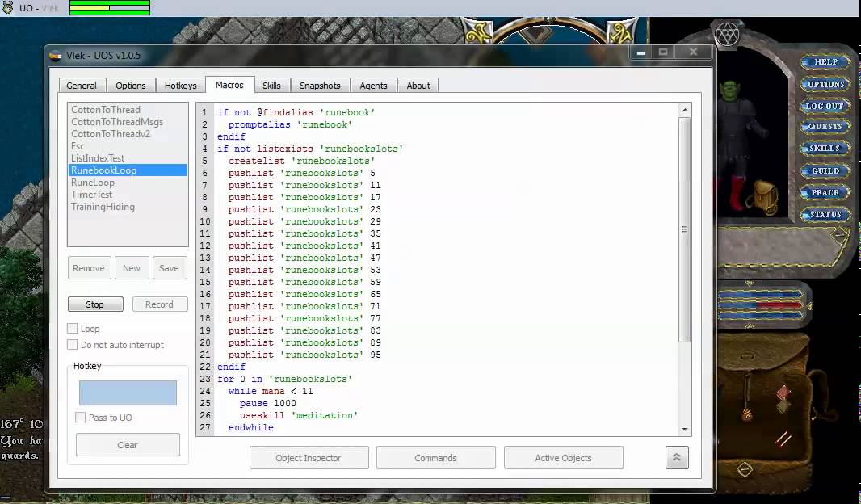This screenshot has width=861, height=504.
Task: Show Active Objects
Action: tap(564, 458)
